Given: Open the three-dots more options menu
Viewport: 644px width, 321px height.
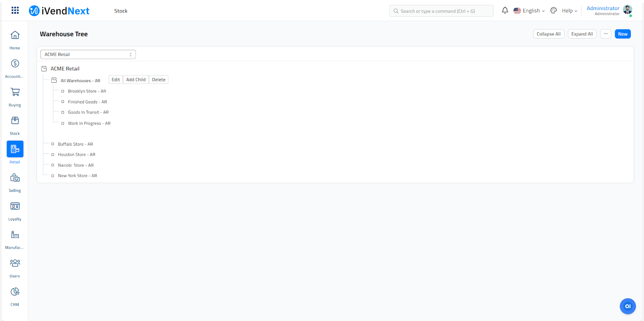Looking at the screenshot, I should [x=605, y=34].
